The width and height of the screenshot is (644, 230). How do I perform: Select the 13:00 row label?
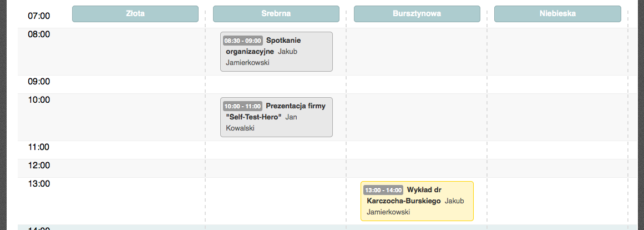click(x=39, y=183)
